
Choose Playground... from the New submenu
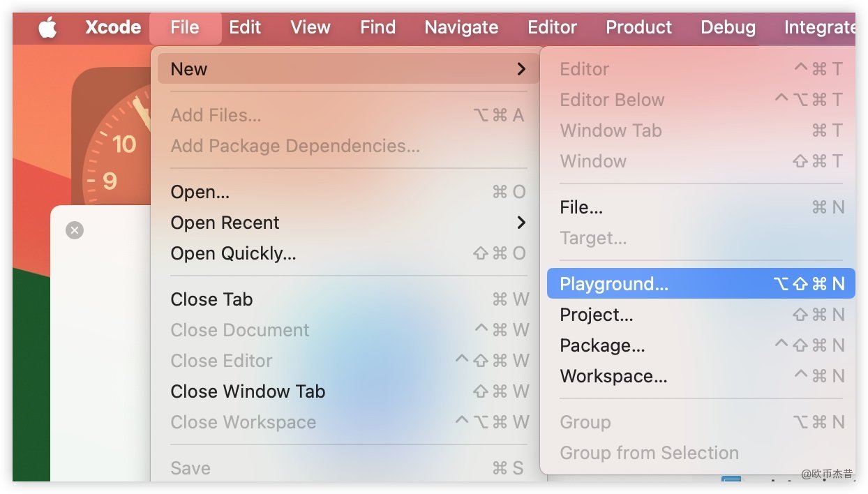pos(614,284)
